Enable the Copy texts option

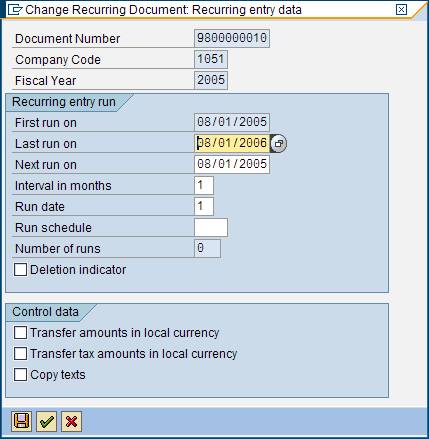pyautogui.click(x=20, y=374)
